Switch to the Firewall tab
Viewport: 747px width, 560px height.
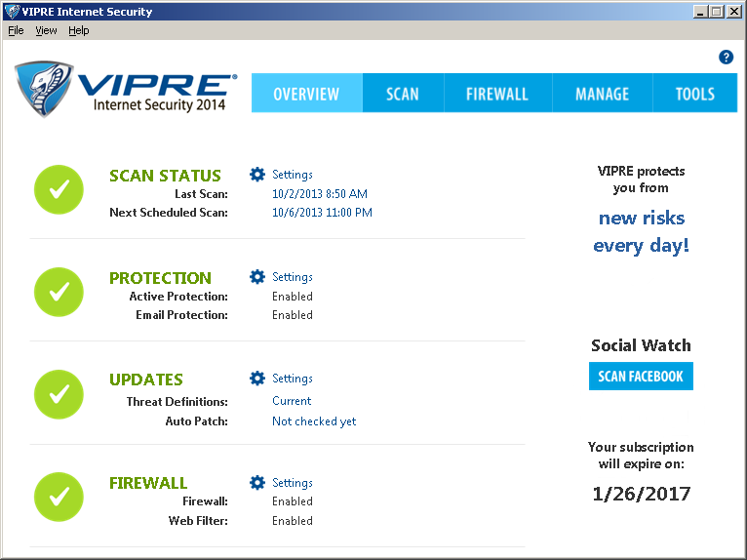[496, 94]
